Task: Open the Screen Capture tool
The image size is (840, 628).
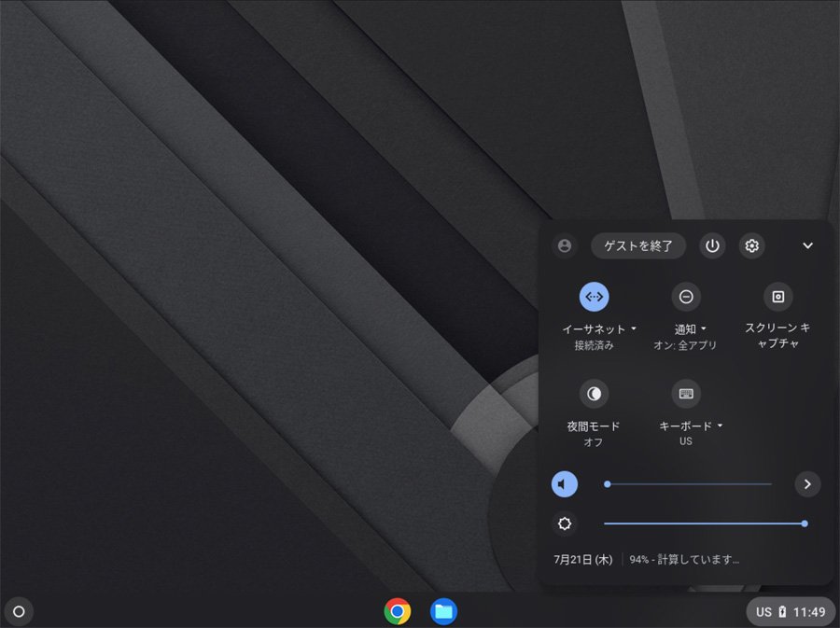Action: click(777, 297)
